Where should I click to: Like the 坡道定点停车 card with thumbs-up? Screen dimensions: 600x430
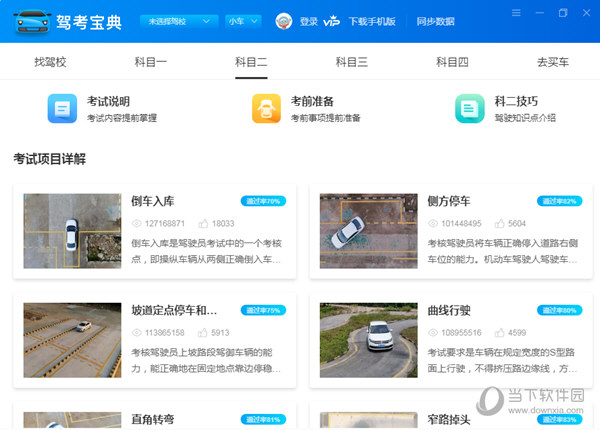tap(202, 333)
